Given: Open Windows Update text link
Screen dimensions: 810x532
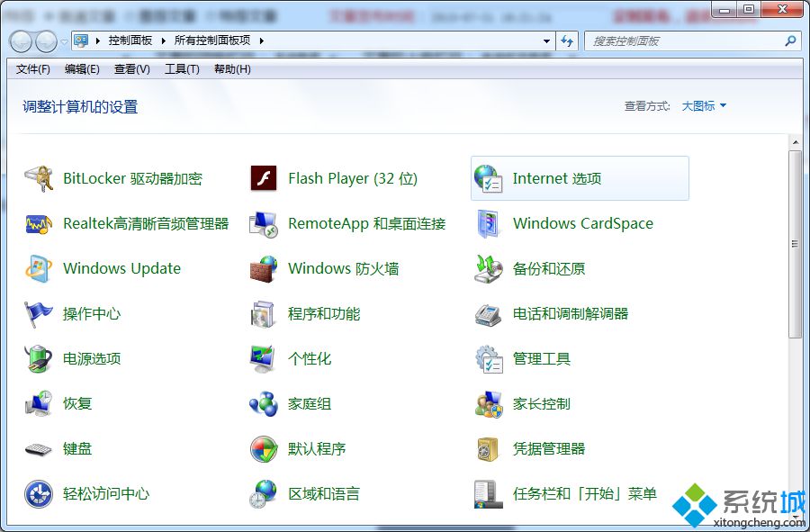Looking at the screenshot, I should coord(121,268).
